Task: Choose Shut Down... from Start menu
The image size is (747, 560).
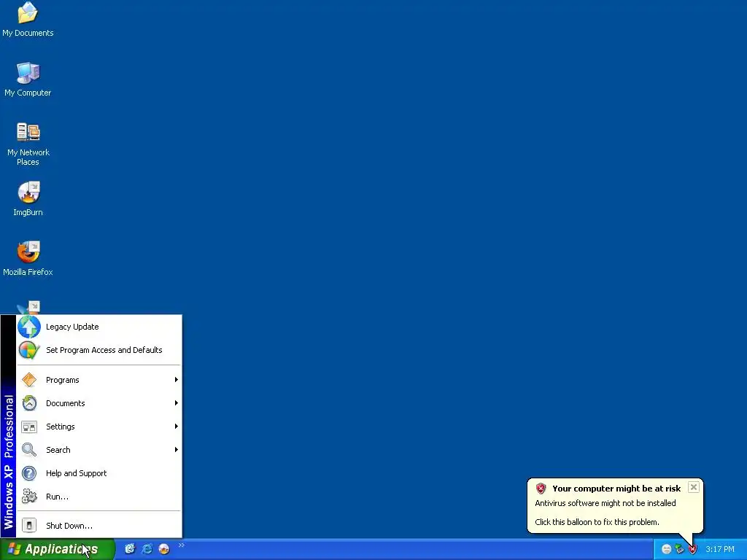Action: [99, 526]
